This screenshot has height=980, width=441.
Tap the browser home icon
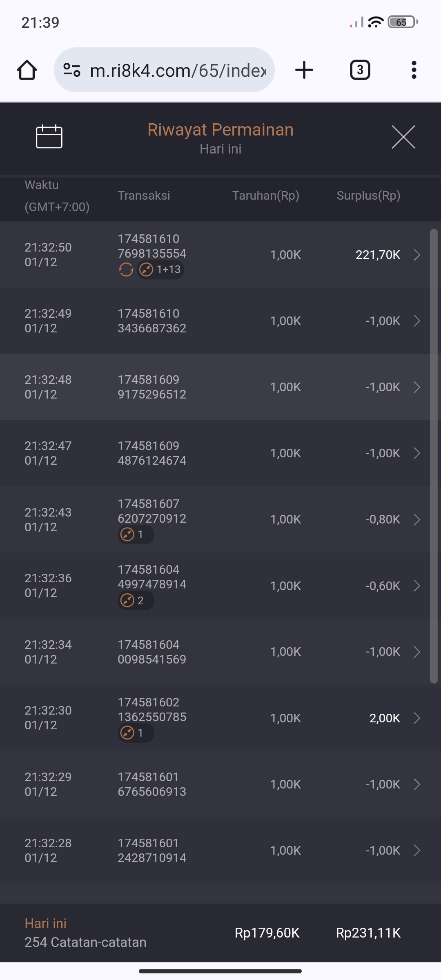pyautogui.click(x=27, y=70)
